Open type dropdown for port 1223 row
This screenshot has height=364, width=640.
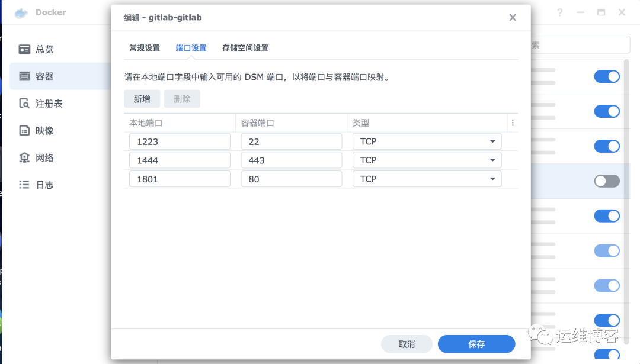(x=427, y=141)
